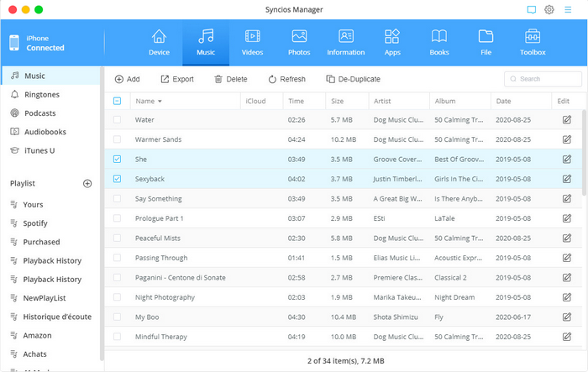
Task: Open the Apps tab
Action: click(392, 43)
